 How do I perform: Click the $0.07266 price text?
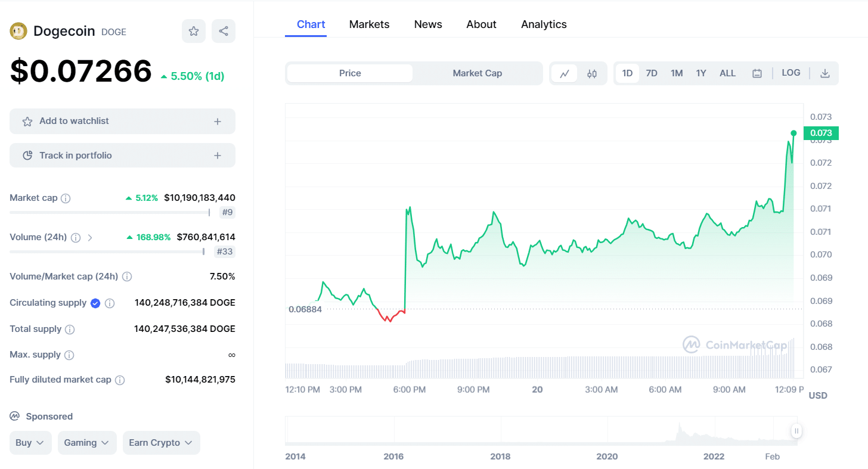tap(81, 72)
